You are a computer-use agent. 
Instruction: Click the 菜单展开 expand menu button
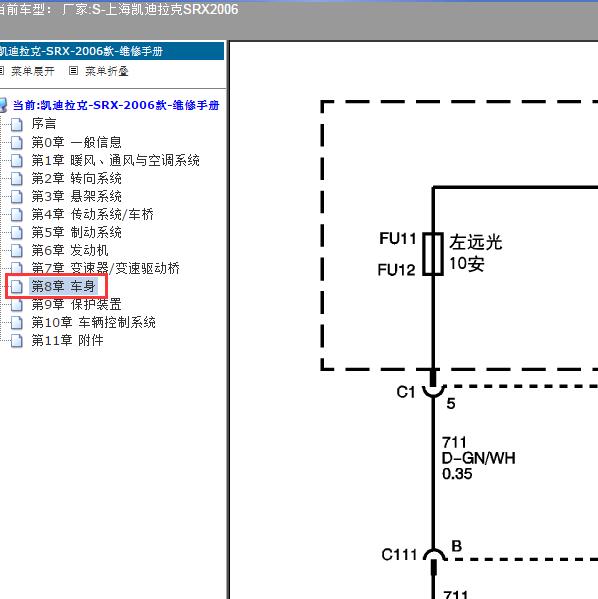(33, 71)
